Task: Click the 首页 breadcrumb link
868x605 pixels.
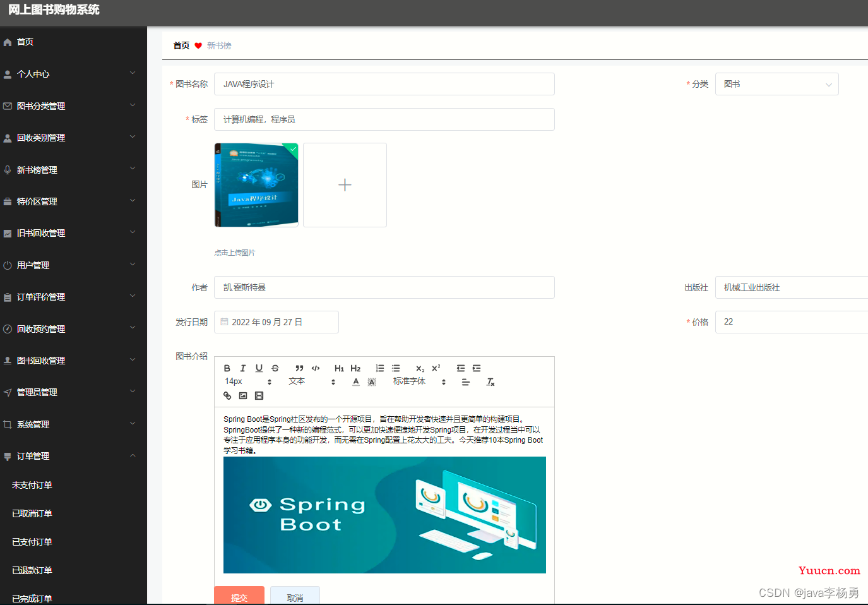Action: (x=181, y=45)
